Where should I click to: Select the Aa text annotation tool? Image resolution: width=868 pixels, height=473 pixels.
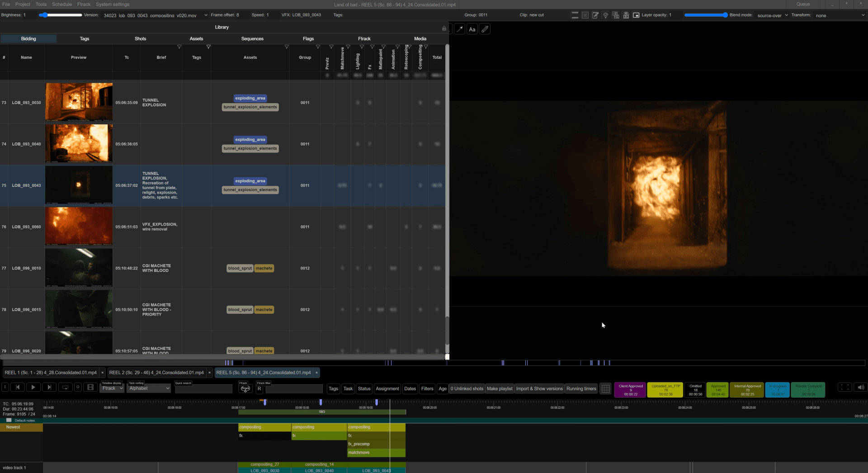tap(472, 29)
